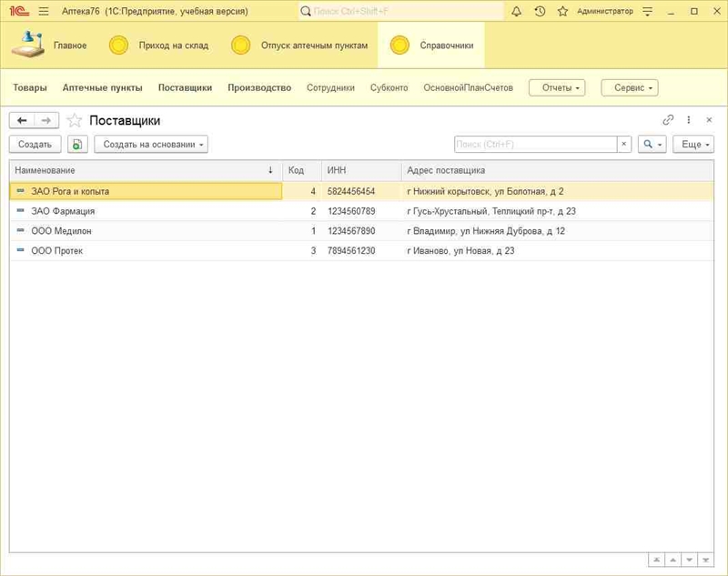
Task: Select the Справочники section
Action: point(431,45)
